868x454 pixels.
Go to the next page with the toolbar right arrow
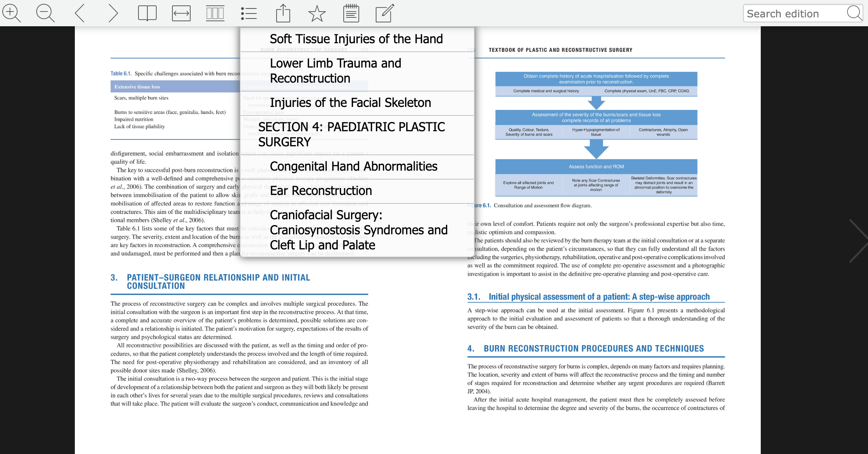113,13
